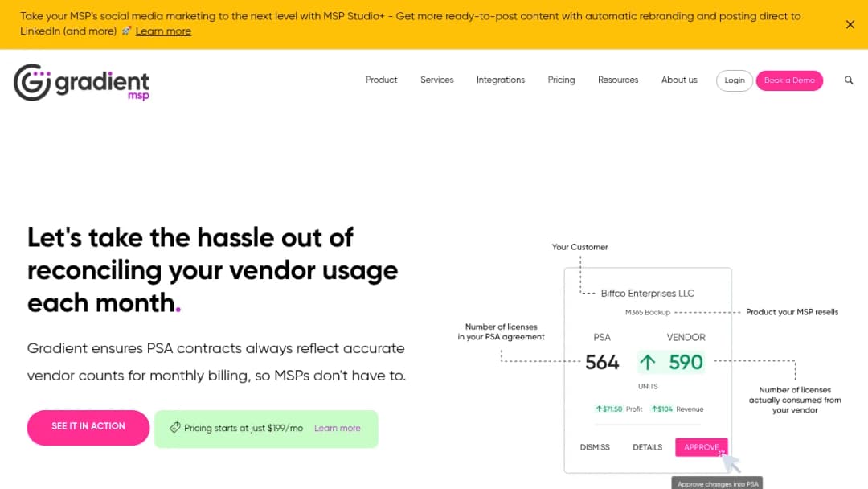Click the $71.50 Profit value
Image resolution: width=868 pixels, height=489 pixels.
(619, 409)
